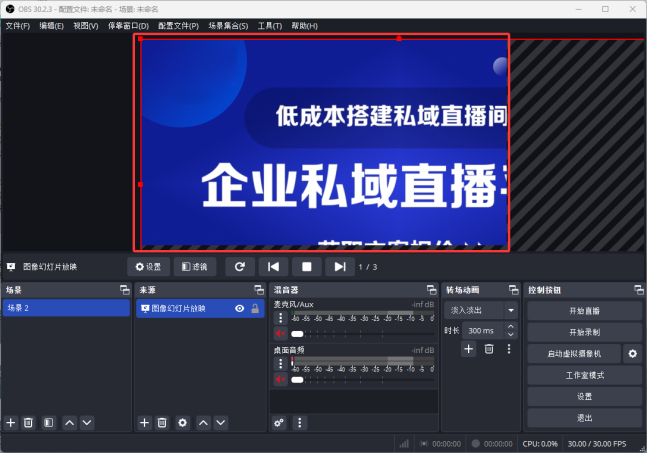
Task: Open source properties gear in the 来源 panel
Action: pos(182,423)
